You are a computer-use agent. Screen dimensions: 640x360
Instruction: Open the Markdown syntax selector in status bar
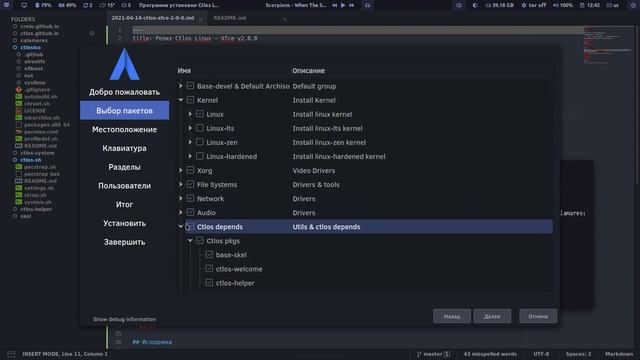pyautogui.click(x=619, y=354)
